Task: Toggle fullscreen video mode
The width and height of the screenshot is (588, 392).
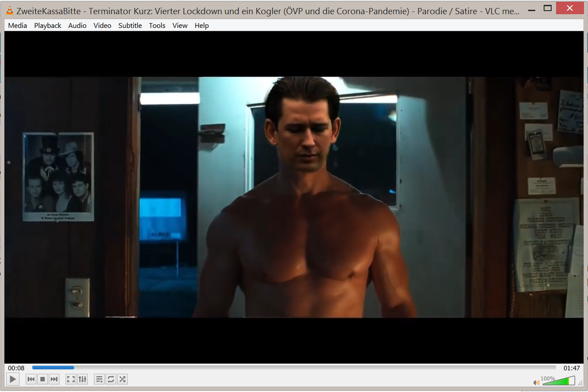Action: [x=71, y=379]
